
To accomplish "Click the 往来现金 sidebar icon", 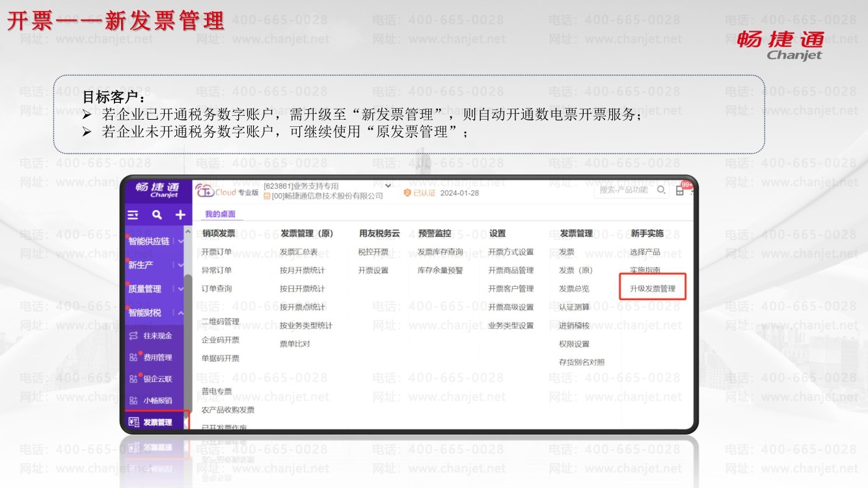I will click(133, 336).
